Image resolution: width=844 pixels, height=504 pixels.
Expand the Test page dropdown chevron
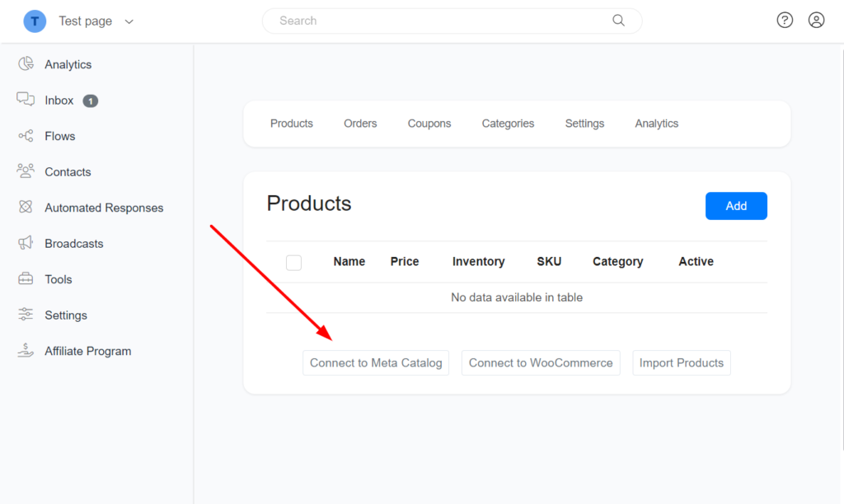click(x=129, y=21)
